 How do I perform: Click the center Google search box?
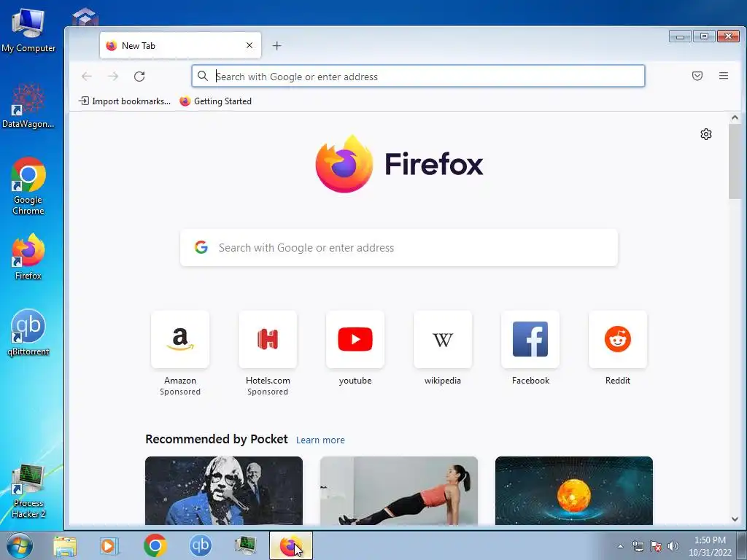[399, 248]
